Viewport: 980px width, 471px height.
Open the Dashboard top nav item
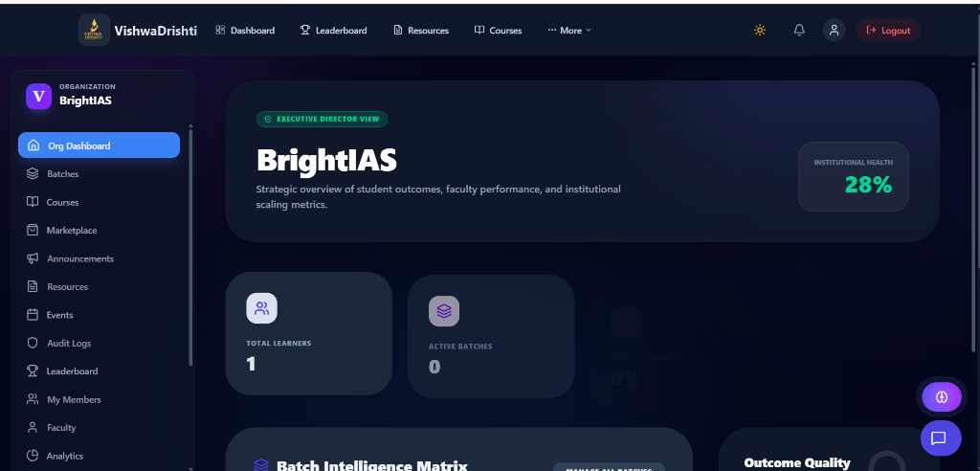pos(245,30)
